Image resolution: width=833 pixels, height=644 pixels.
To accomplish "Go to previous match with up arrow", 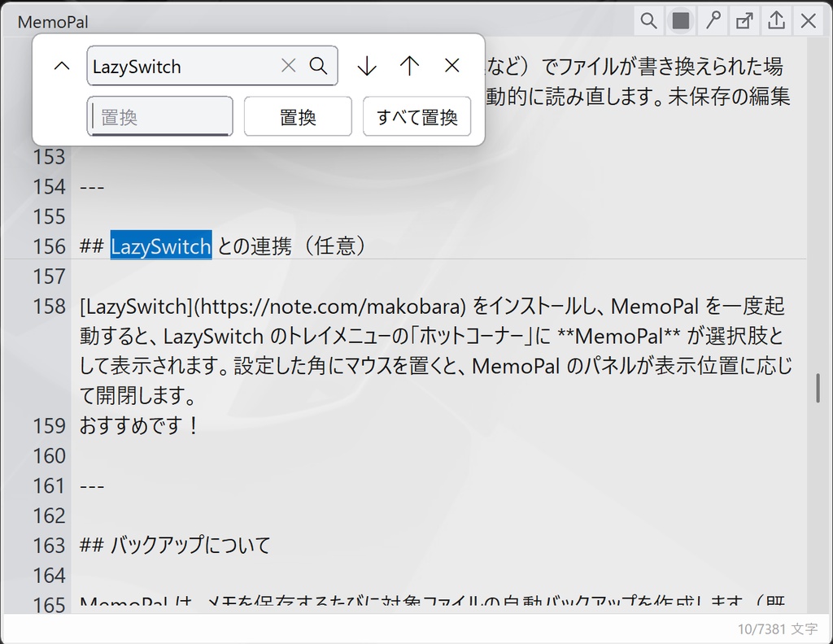I will 409,66.
